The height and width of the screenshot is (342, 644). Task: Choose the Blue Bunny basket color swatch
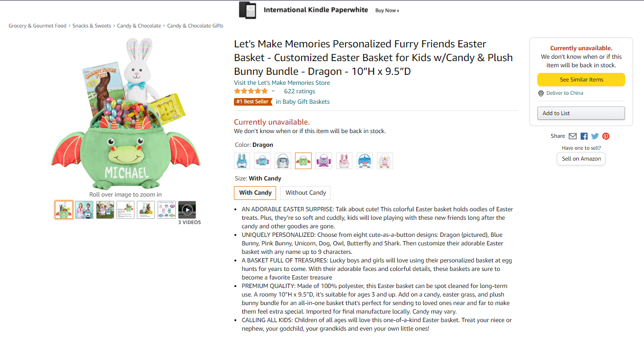coord(242,161)
